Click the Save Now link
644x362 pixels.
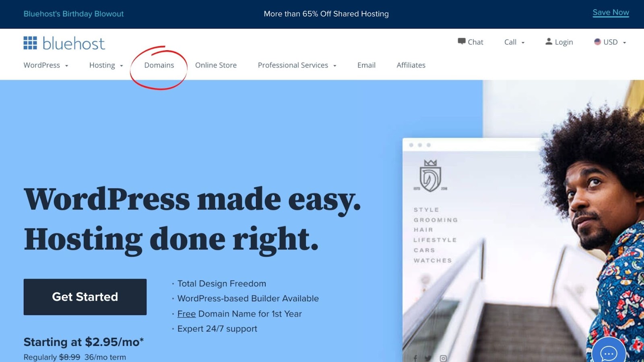click(x=611, y=12)
